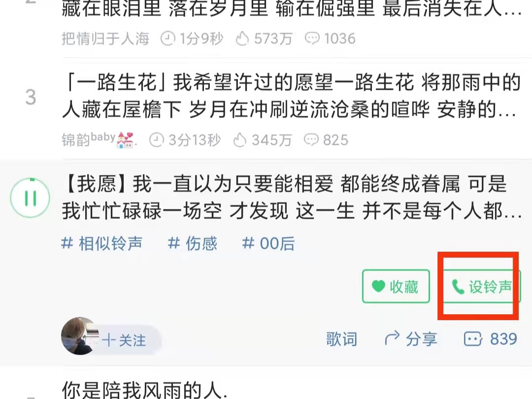Select the # 伤感 tag
The height and width of the screenshot is (399, 532).
click(193, 244)
